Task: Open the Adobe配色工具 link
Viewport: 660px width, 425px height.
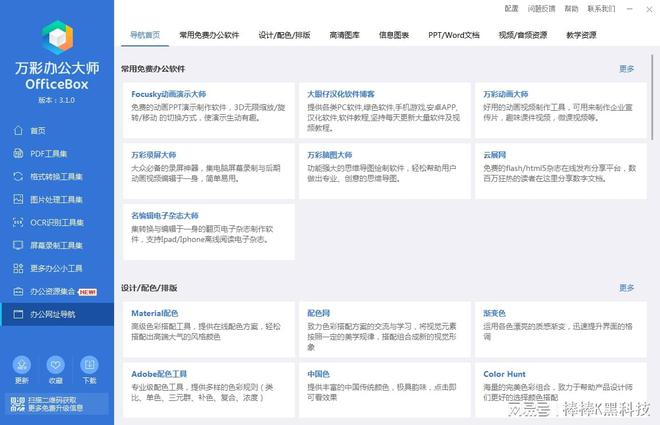Action: (x=159, y=374)
